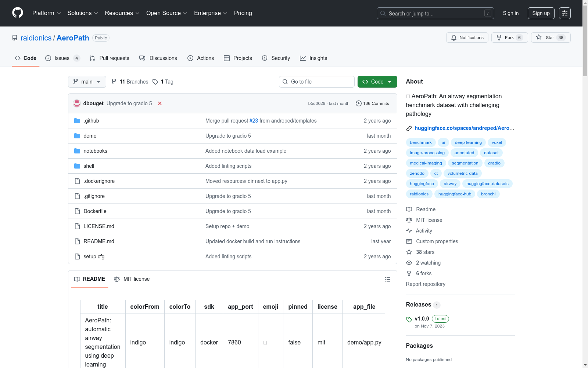Click the pull request #23 link
Image resolution: width=588 pixels, height=368 pixels.
254,121
